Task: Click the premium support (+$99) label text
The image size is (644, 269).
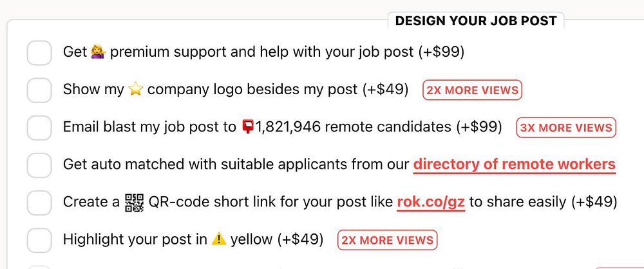Action: point(263,52)
